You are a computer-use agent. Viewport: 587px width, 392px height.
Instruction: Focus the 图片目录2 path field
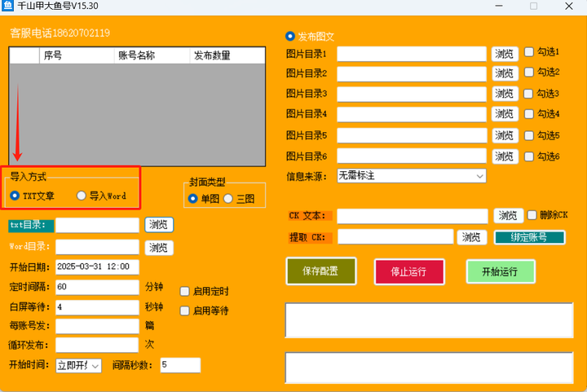tap(412, 73)
